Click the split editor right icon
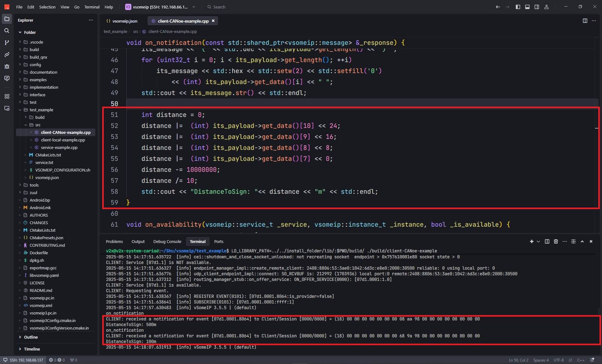Viewport: 602px width, 364px height. [585, 21]
